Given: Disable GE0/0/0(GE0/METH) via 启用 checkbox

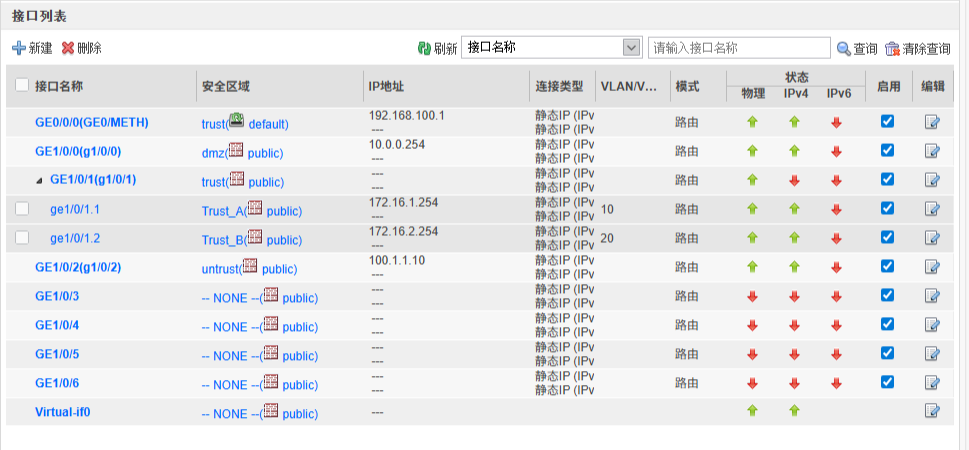Looking at the screenshot, I should point(887,121).
